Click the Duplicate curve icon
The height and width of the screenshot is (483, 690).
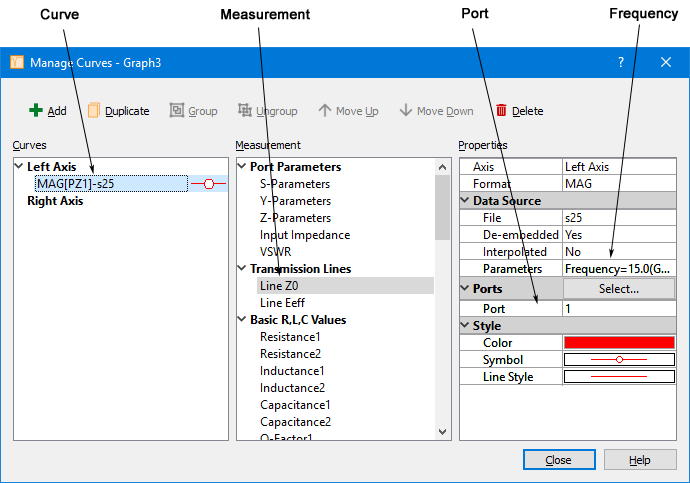[x=94, y=110]
